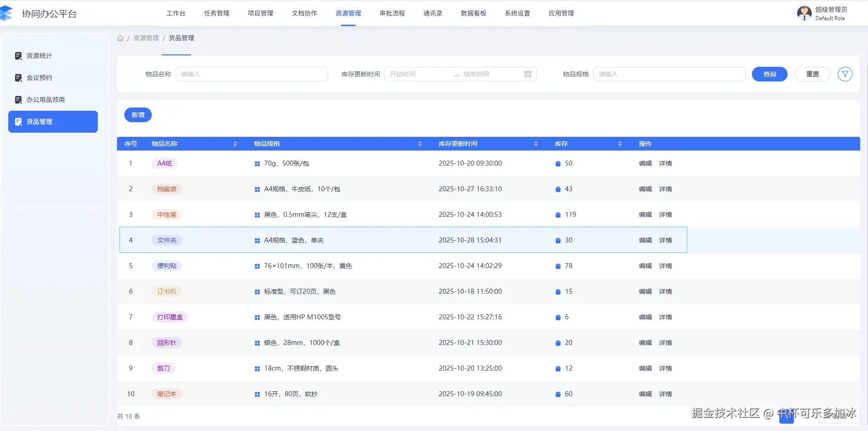Viewport: 868px width, 431px height.
Task: Open the 审批流程 top menu
Action: tap(392, 13)
